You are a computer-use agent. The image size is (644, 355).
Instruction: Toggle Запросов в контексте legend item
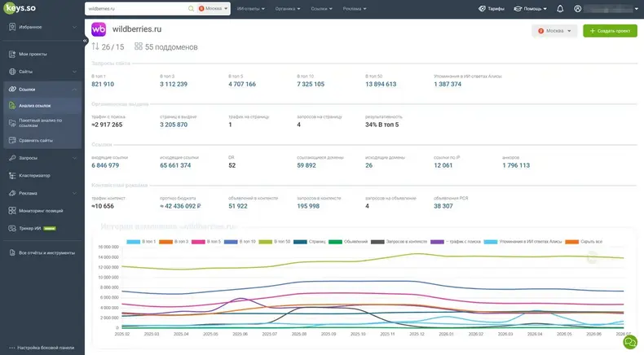click(399, 242)
